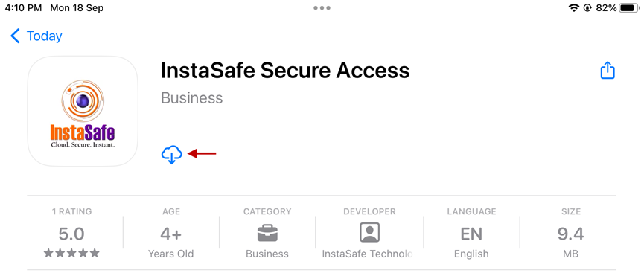View the five-star rating
Screen dimensions: 644x276
pos(72,253)
